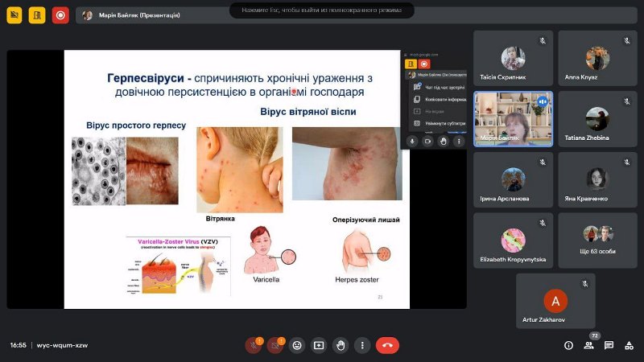Image resolution: width=644 pixels, height=362 pixels.
Task: Click the yellow door icon at top
Action: pos(37,14)
